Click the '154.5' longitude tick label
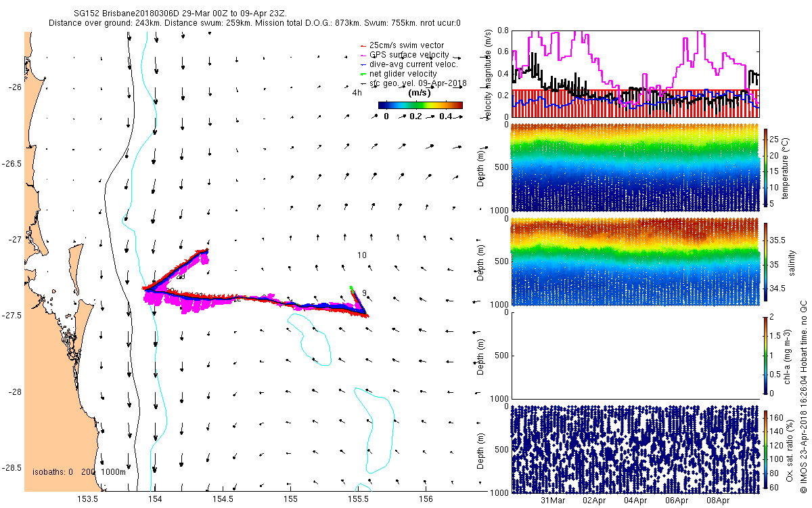Image resolution: width=812 pixels, height=508 pixels. [223, 499]
